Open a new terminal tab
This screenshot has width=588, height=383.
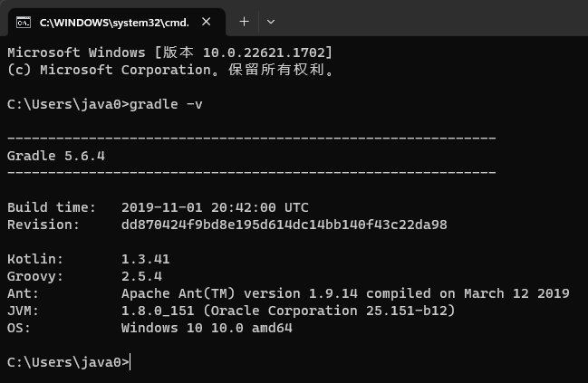point(244,21)
